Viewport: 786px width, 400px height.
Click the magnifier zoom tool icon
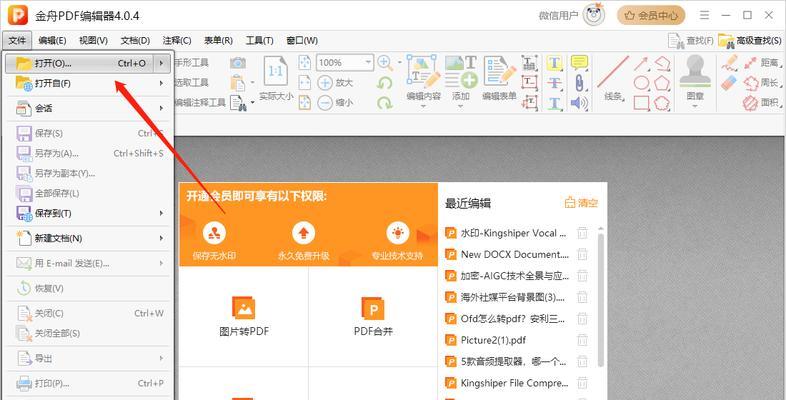pos(385,63)
